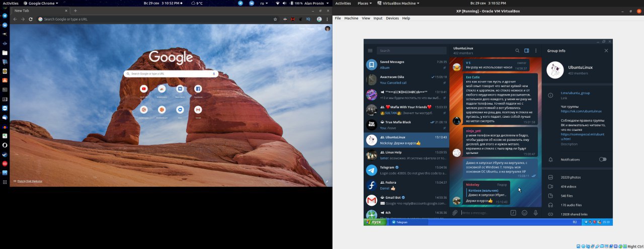
Task: Open the Linux Help chat
Action: [407, 155]
